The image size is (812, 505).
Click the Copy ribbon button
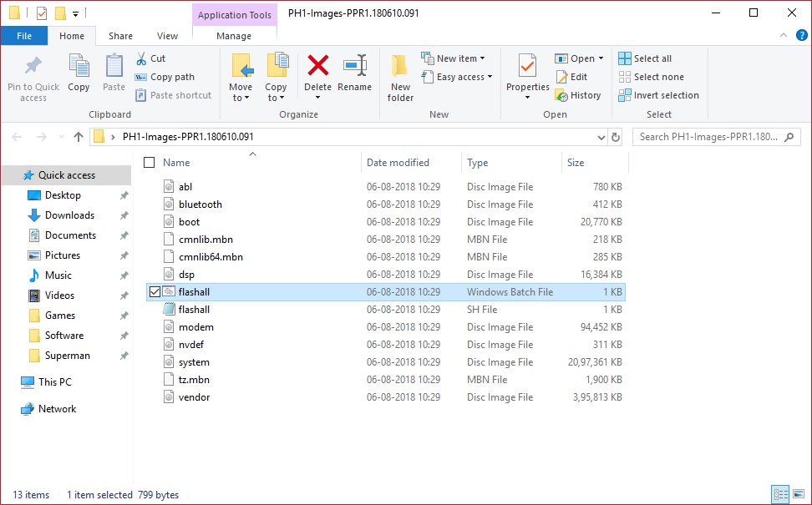click(79, 73)
